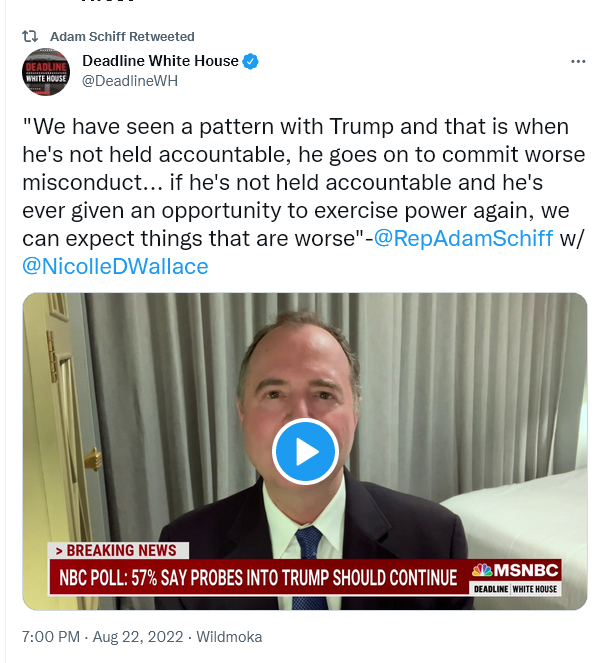Click the MSNBC wordmark in video

pyautogui.click(x=526, y=570)
